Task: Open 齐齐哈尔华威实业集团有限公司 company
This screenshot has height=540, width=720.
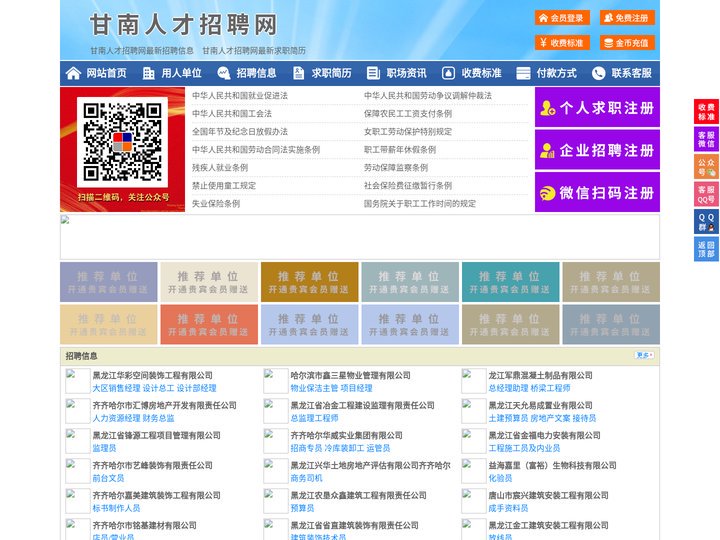Action: pyautogui.click(x=346, y=435)
